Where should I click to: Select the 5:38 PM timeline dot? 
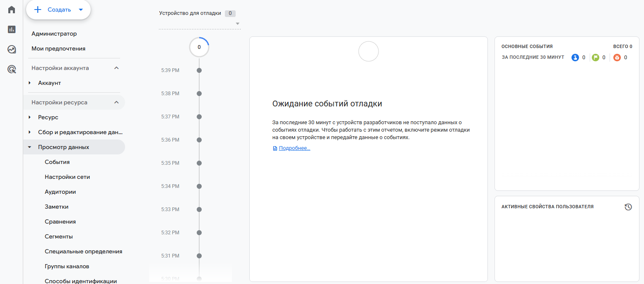click(x=199, y=94)
